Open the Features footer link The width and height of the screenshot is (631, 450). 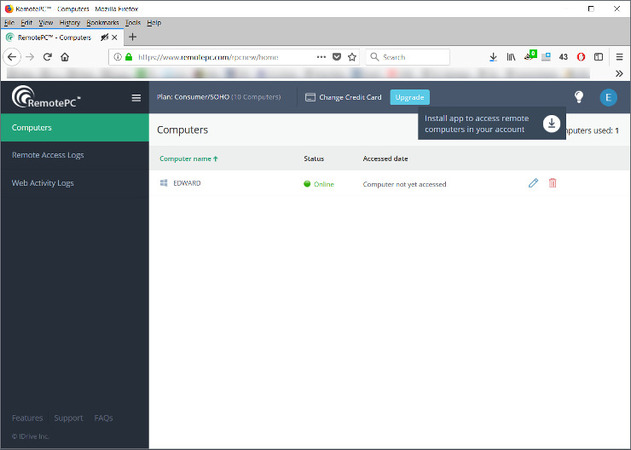27,418
